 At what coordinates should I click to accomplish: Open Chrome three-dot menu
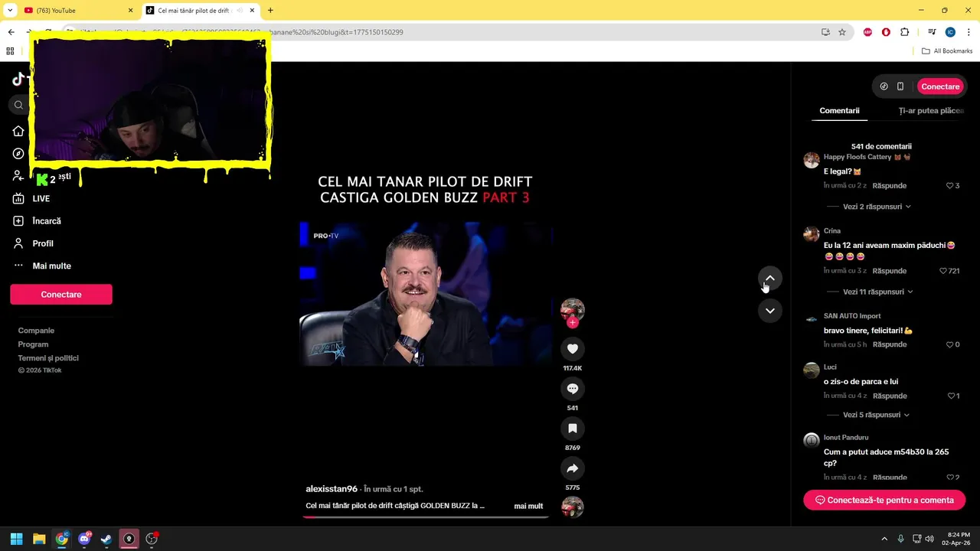click(969, 32)
